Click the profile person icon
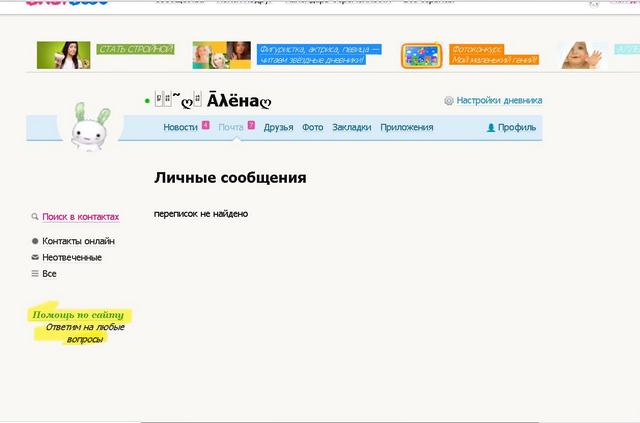This screenshot has width=640, height=423. tap(491, 128)
